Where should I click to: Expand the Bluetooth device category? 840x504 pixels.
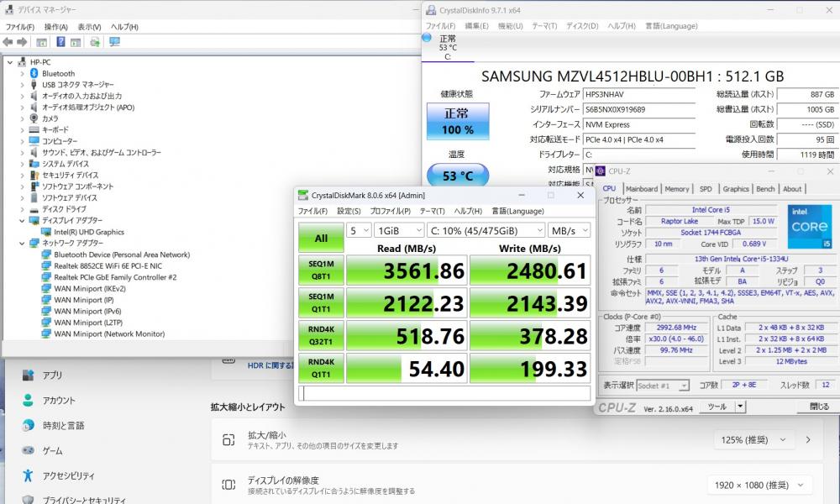[23, 74]
